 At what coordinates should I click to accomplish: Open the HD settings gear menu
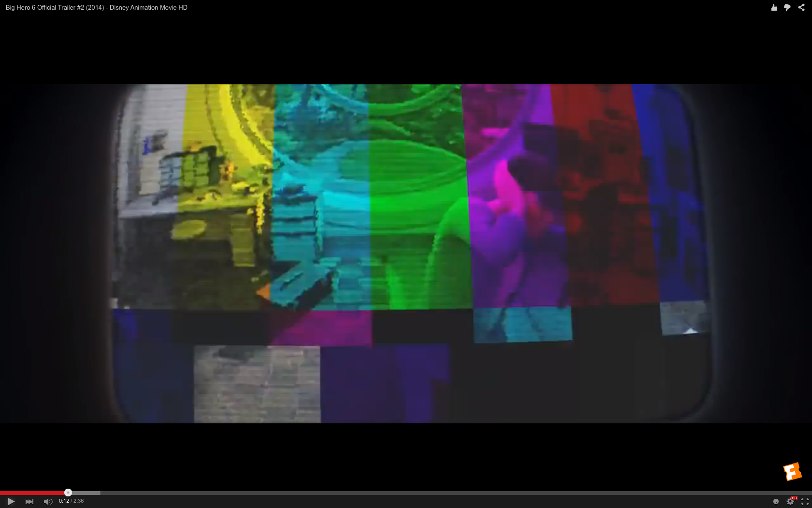point(791,501)
